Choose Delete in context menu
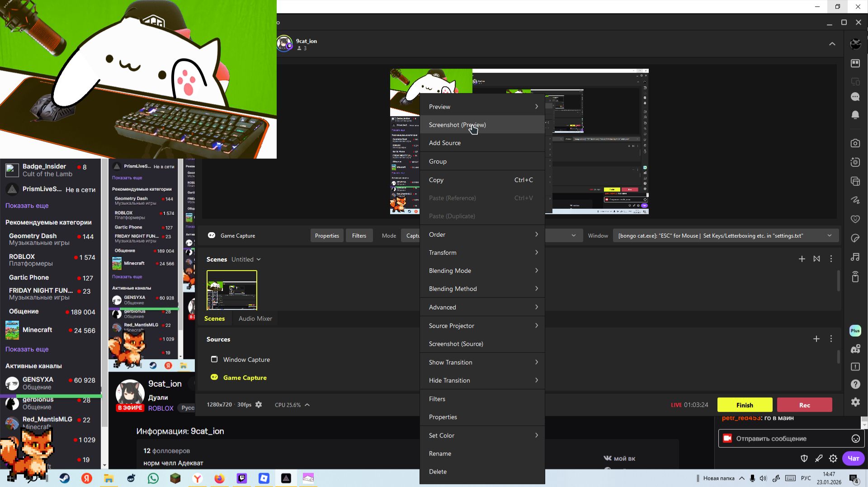The image size is (868, 487). point(482,472)
